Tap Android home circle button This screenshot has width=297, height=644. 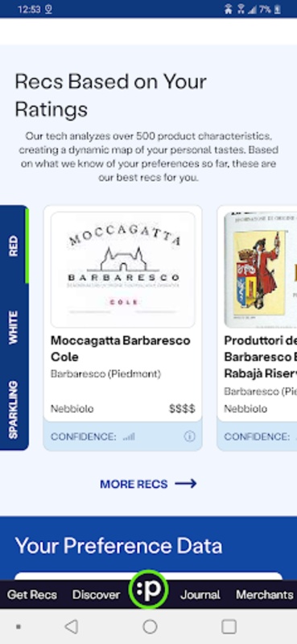[x=150, y=626]
